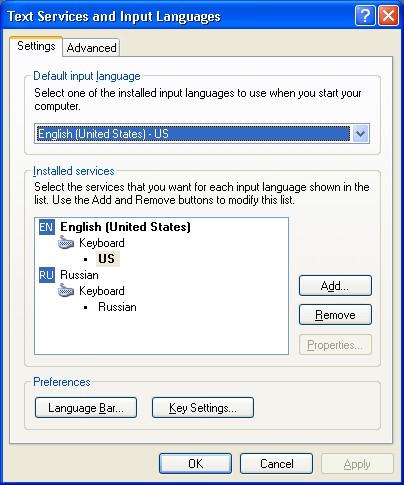Select the keyboard icon under English

pyautogui.click(x=66, y=243)
